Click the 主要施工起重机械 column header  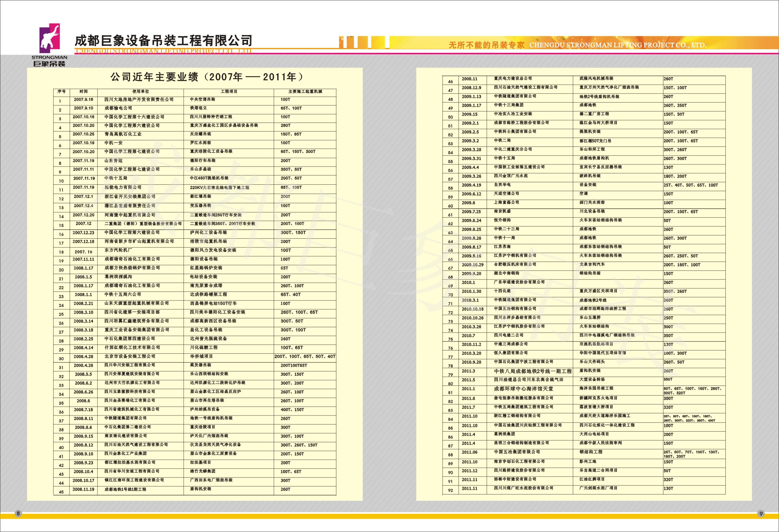point(305,91)
